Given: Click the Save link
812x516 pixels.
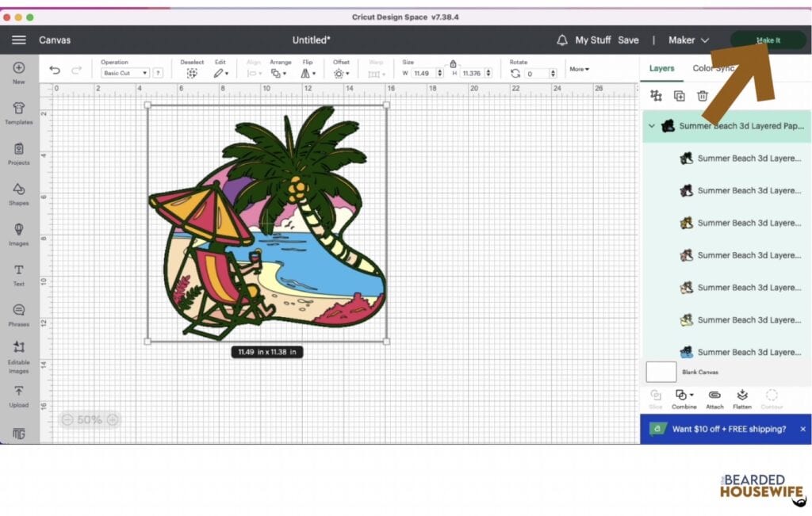Looking at the screenshot, I should pyautogui.click(x=628, y=40).
